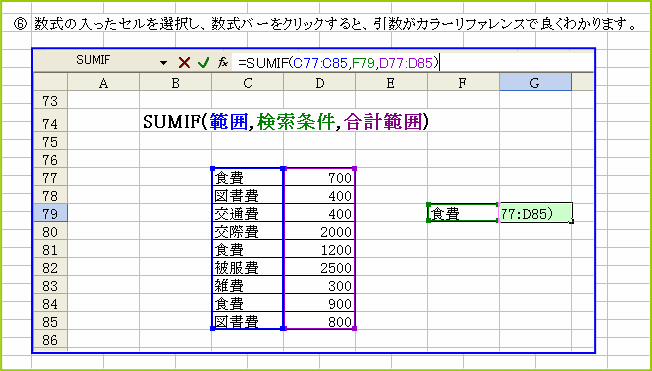Image resolution: width=652 pixels, height=371 pixels.
Task: Cancel formula entry with the red X
Action: tap(184, 63)
